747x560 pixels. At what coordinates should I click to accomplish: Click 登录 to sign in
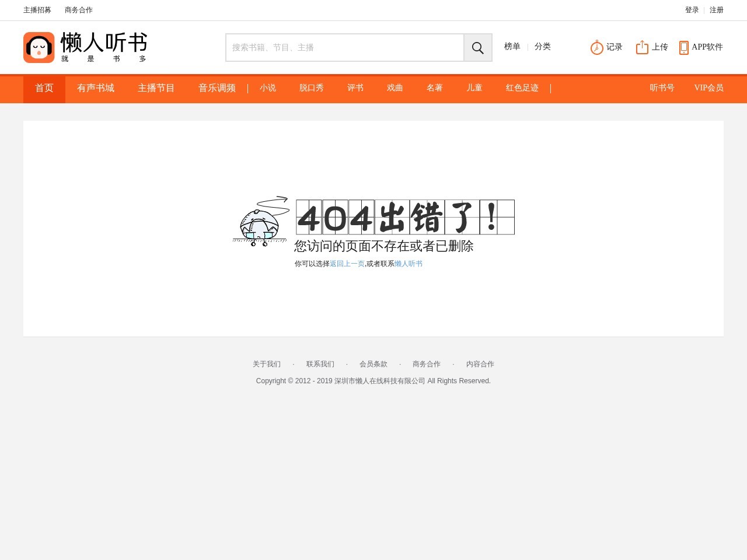[x=692, y=10]
